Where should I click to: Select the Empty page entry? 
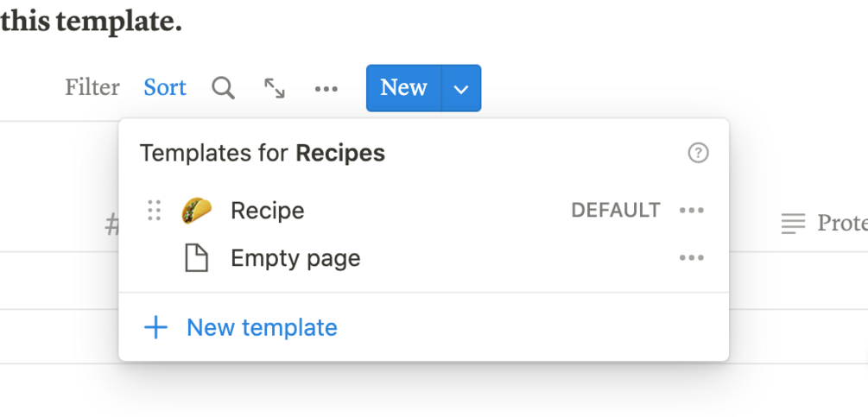point(295,258)
